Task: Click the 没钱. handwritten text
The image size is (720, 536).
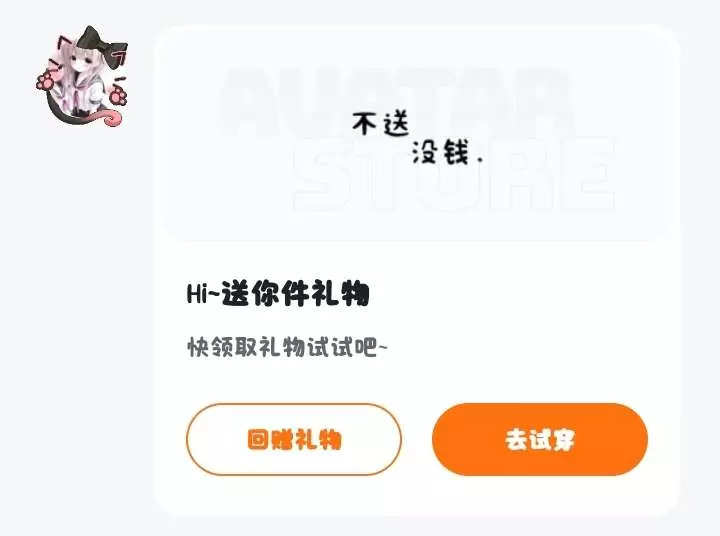Action: pos(447,152)
